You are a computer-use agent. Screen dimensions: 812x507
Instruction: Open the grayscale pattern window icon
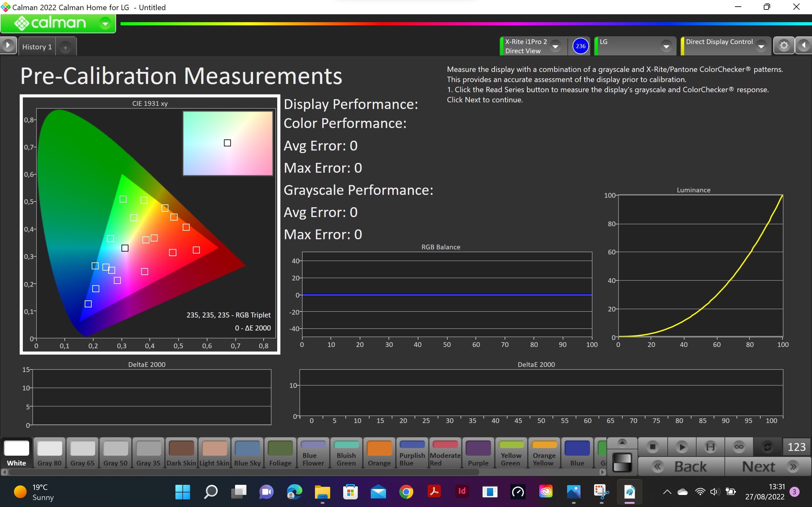(622, 462)
